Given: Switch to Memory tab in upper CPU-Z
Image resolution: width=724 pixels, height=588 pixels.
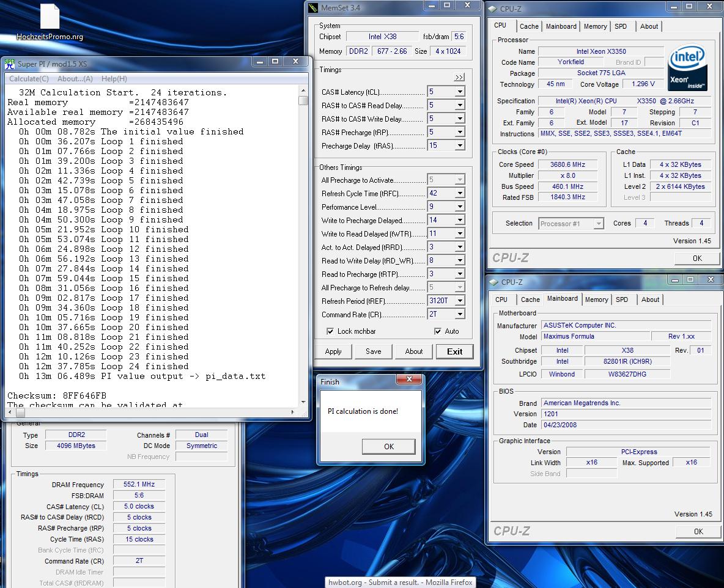Looking at the screenshot, I should 595,26.
